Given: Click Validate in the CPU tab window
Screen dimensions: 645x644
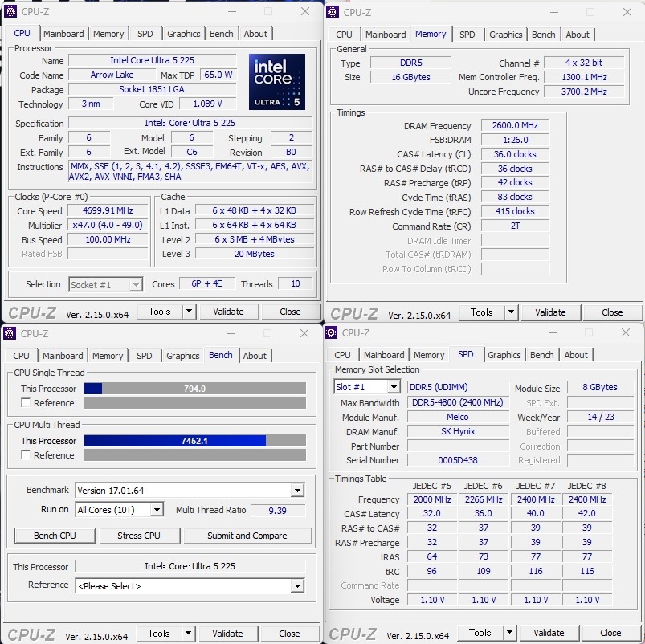Looking at the screenshot, I should [x=228, y=312].
